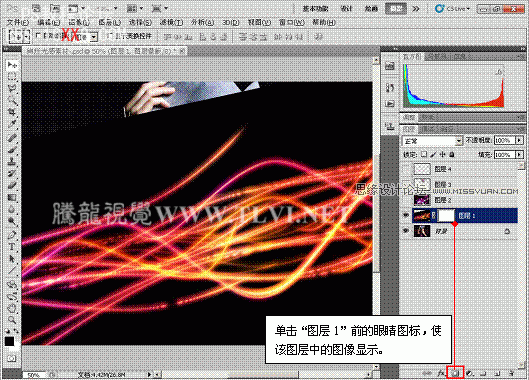The image size is (529, 380).
Task: Click the Delete layer trash icon
Action: coord(511,373)
